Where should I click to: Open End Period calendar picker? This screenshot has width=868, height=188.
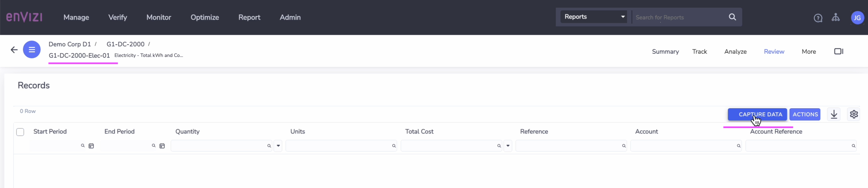[x=162, y=146]
